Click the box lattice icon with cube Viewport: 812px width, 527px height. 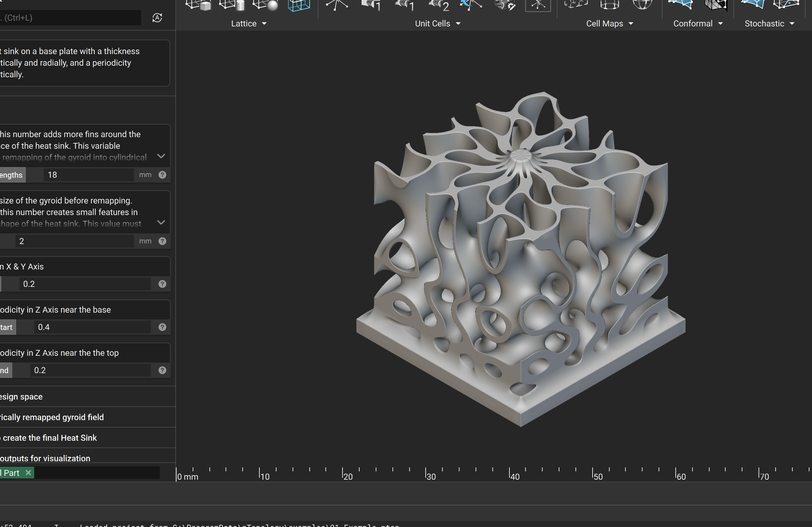coord(198,5)
